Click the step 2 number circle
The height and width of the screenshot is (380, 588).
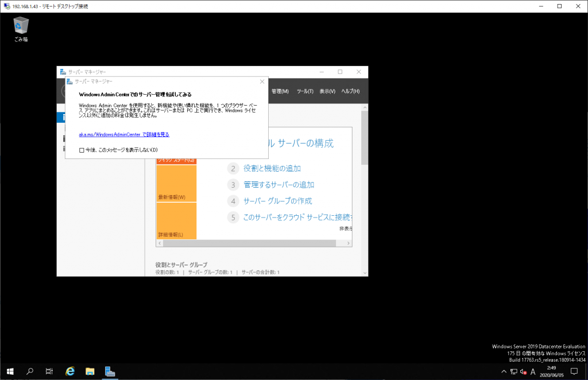tap(233, 168)
